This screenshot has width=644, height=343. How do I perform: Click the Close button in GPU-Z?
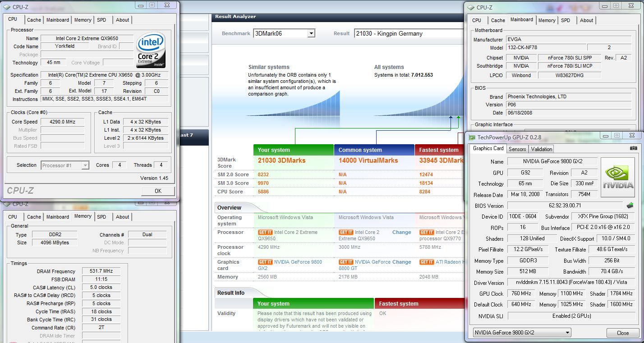(x=623, y=333)
